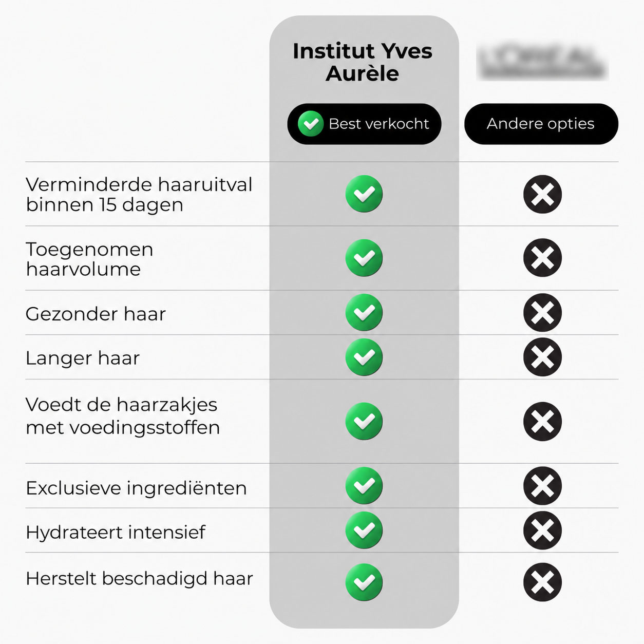Click the green checkmark for Langer haar

[x=364, y=357]
